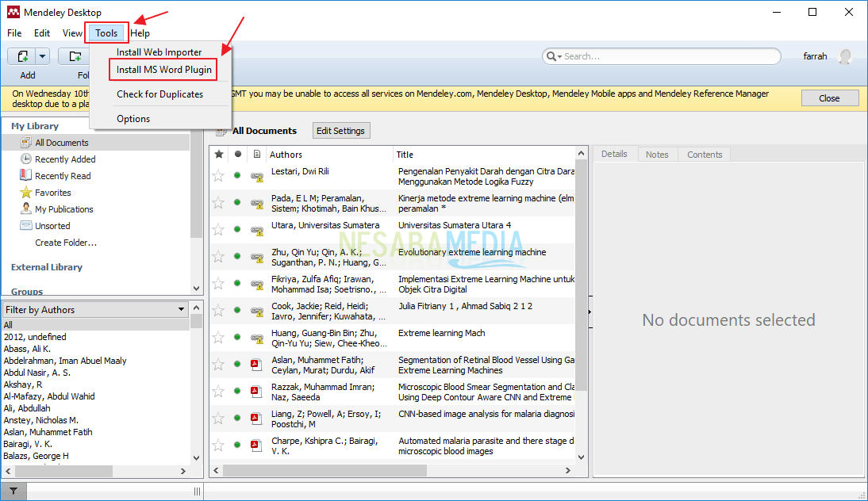Open the Edit menu
The image size is (868, 501).
point(42,33)
